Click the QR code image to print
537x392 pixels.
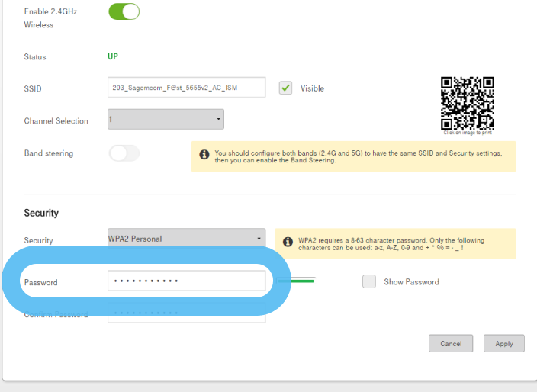click(468, 103)
